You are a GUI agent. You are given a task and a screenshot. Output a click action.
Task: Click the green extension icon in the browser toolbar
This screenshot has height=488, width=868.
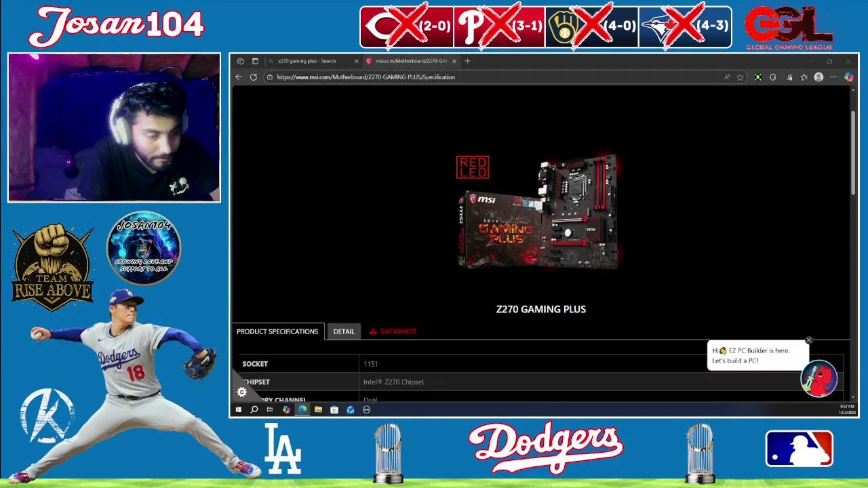[x=758, y=77]
